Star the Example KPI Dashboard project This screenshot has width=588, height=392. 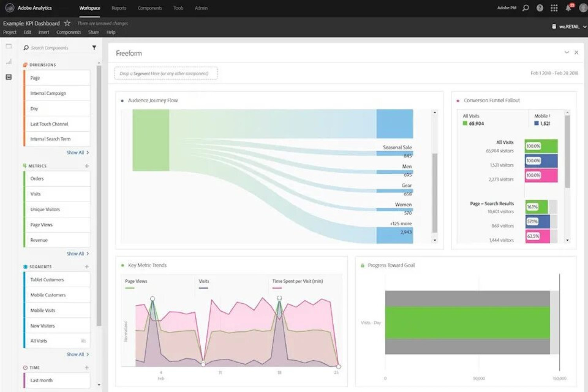pos(67,23)
